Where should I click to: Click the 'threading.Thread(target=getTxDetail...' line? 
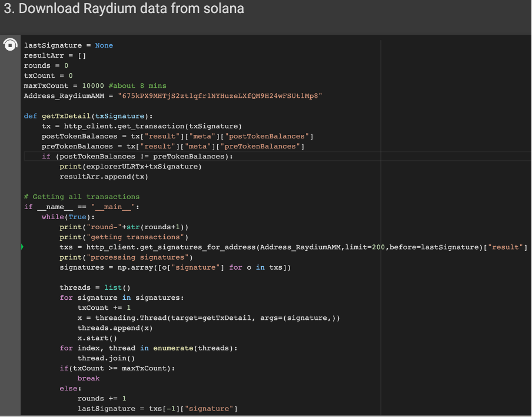click(x=209, y=318)
